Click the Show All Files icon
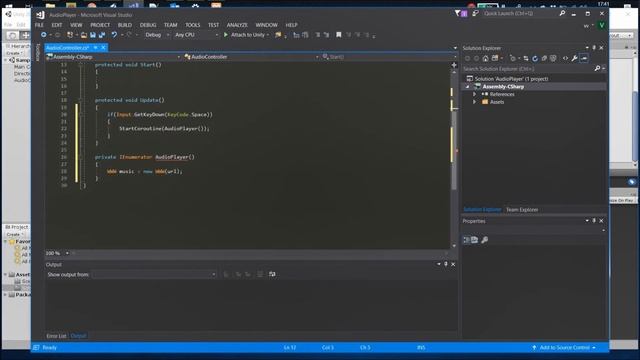This screenshot has width=640, height=360. 553,58
